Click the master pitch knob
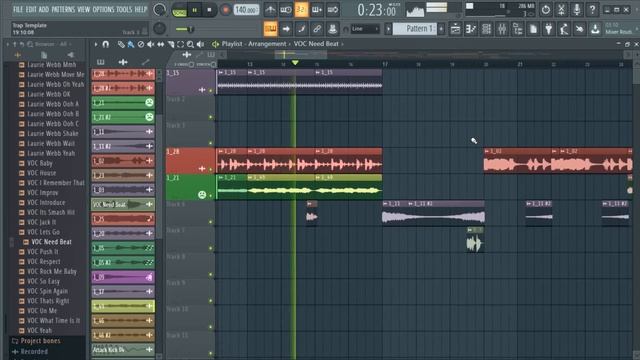The width and height of the screenshot is (640, 360). pos(159,29)
